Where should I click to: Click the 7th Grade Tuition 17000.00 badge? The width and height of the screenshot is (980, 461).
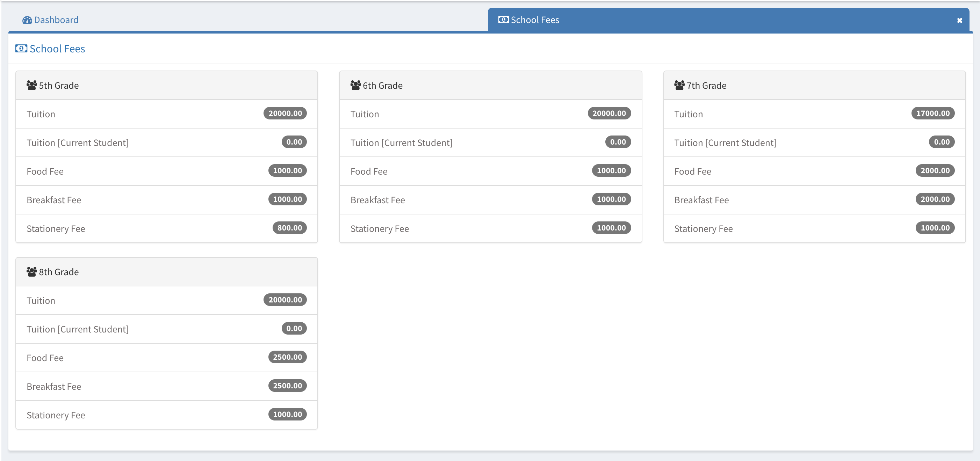(x=932, y=113)
